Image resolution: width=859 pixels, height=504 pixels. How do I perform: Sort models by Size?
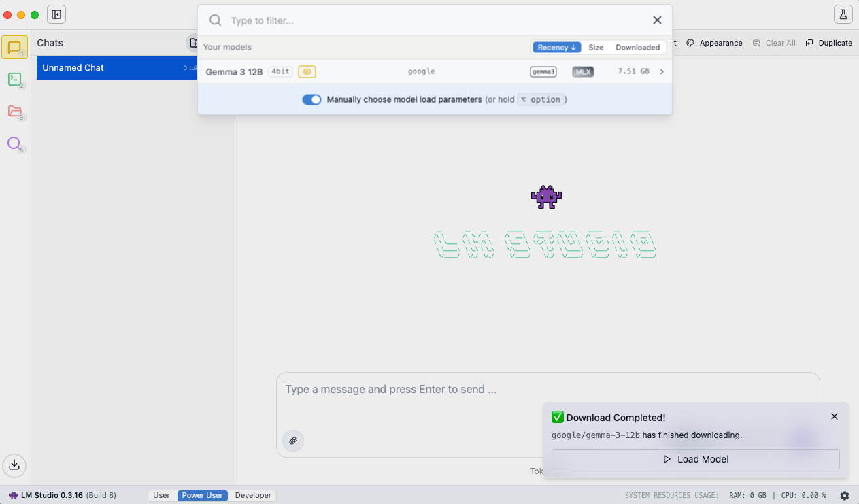(x=596, y=47)
